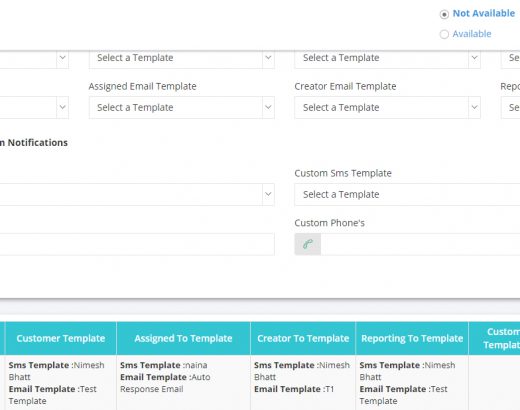
Task: Open top Select a Template dropdown above Assigned Email
Action: (x=182, y=58)
